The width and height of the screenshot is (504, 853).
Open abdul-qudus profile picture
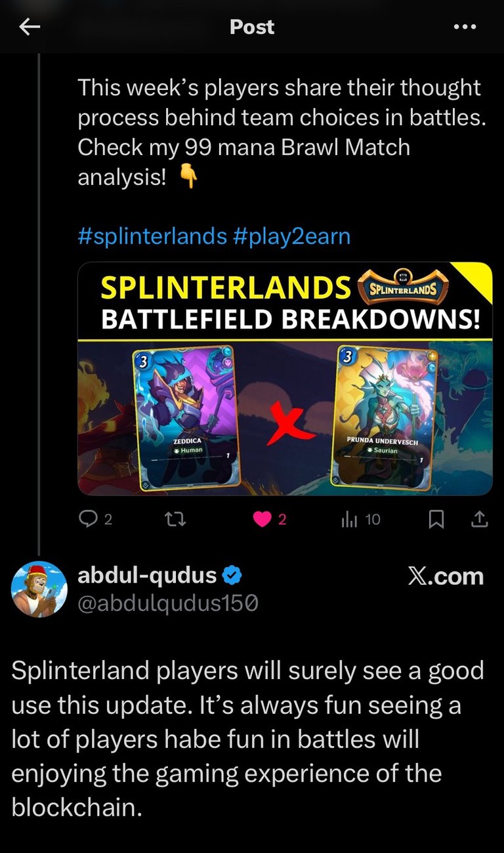coord(39,589)
